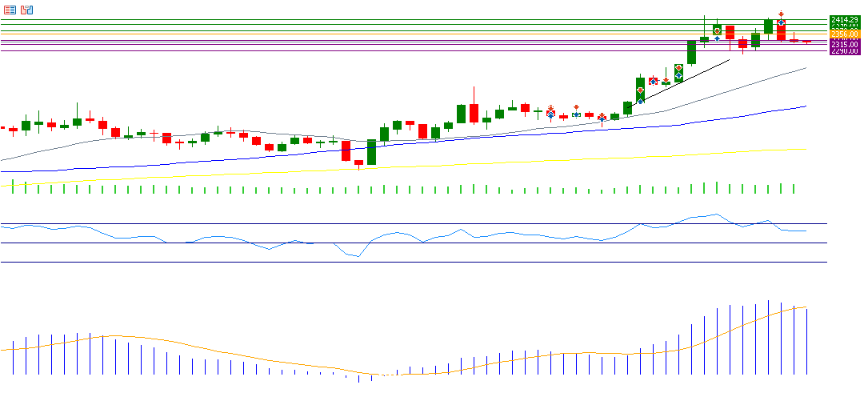This screenshot has height=405, width=868.
Task: Click the first green volume bar on the left
Action: (13, 186)
